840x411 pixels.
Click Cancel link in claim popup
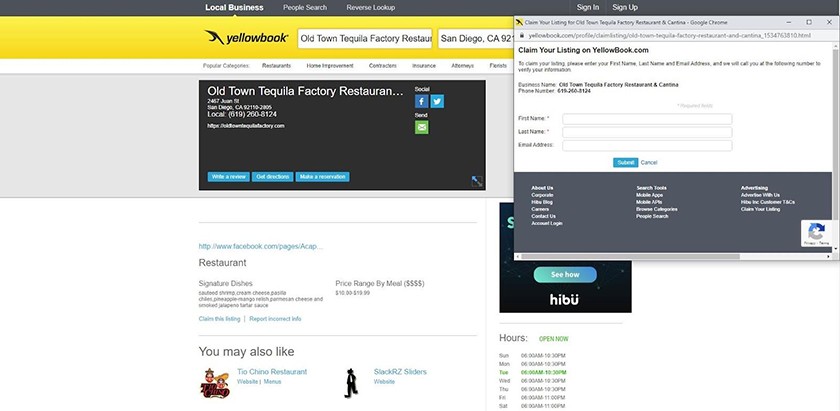[649, 162]
